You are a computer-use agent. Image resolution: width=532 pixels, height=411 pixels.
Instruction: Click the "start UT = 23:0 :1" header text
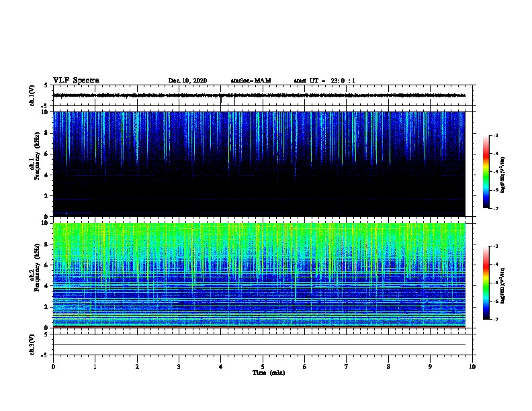(324, 81)
